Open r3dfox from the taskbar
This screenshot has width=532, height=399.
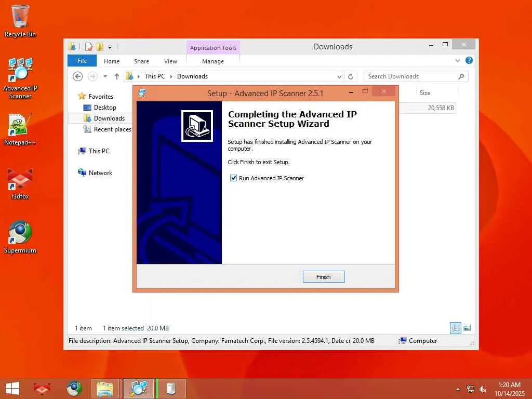(42, 389)
